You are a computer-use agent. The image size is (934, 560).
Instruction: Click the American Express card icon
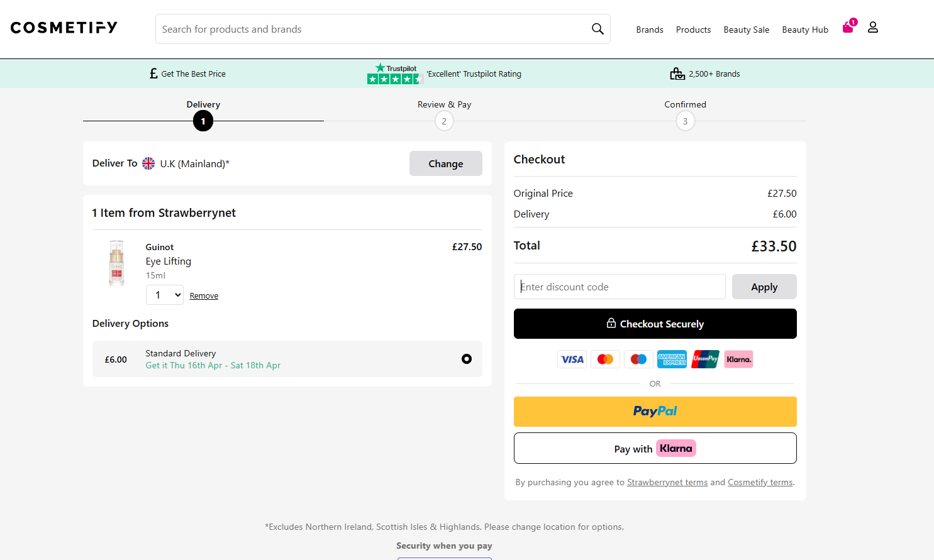pyautogui.click(x=672, y=360)
